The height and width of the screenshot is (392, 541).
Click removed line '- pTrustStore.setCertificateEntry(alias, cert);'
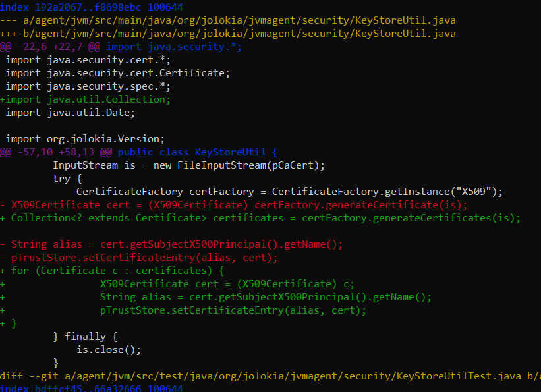point(138,258)
